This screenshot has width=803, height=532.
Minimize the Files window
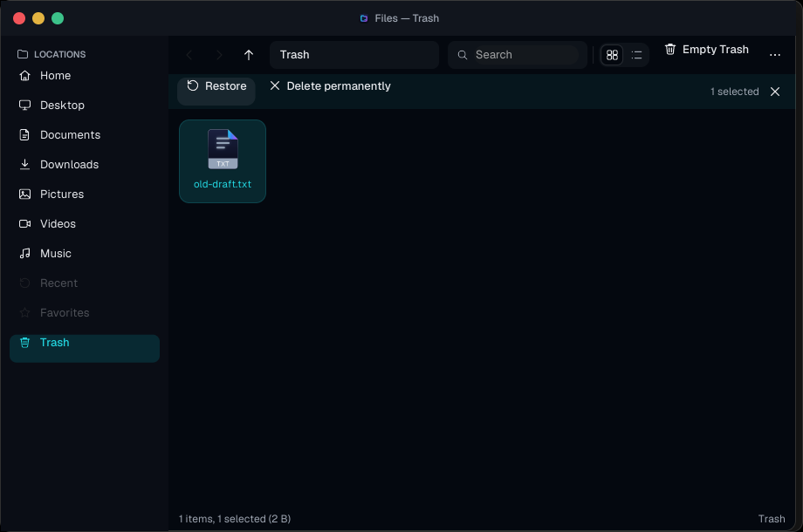click(38, 18)
